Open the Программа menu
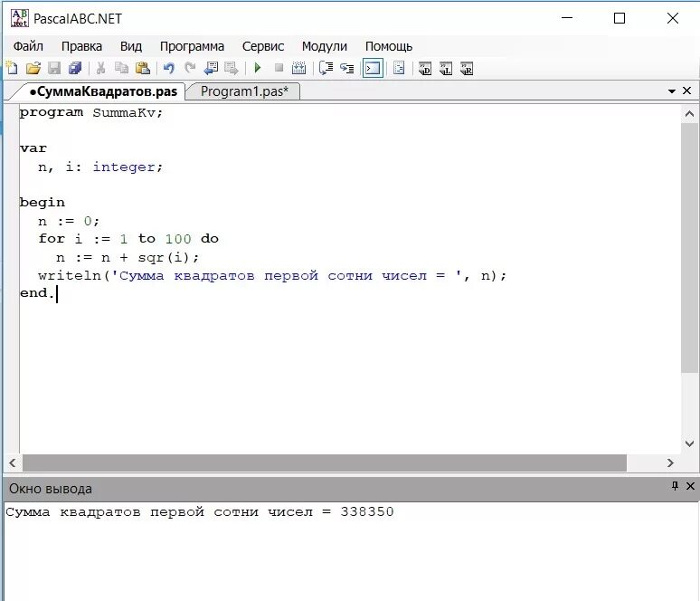This screenshot has width=700, height=601. tap(192, 46)
